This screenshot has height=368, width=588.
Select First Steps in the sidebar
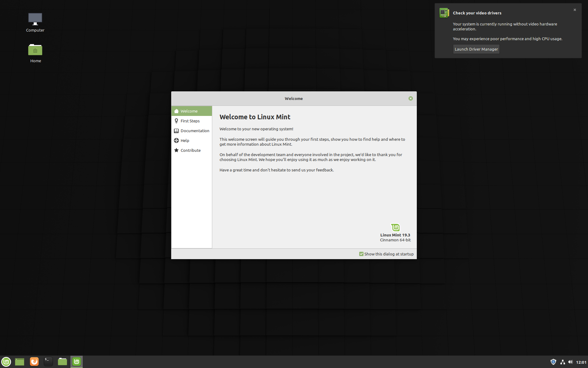(x=190, y=121)
